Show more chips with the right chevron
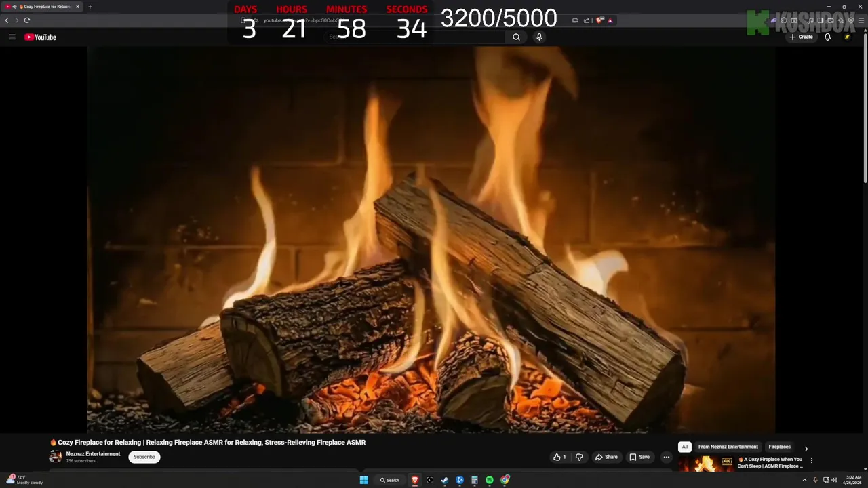This screenshot has width=868, height=488. tap(806, 449)
